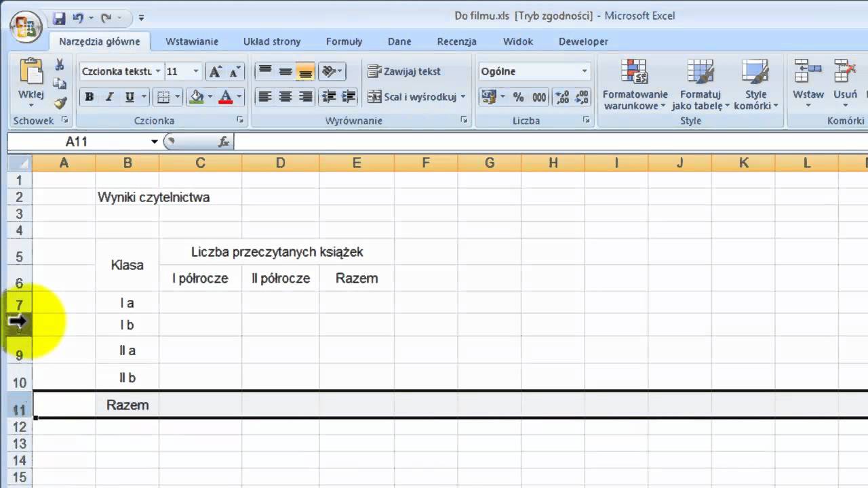Click the Name Box showing A11
868x488 pixels.
(x=77, y=142)
